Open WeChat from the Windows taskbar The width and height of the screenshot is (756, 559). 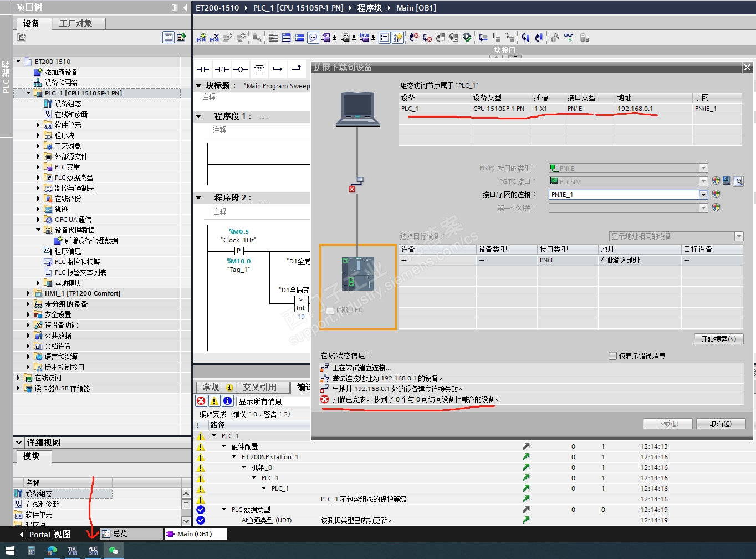pos(114,551)
